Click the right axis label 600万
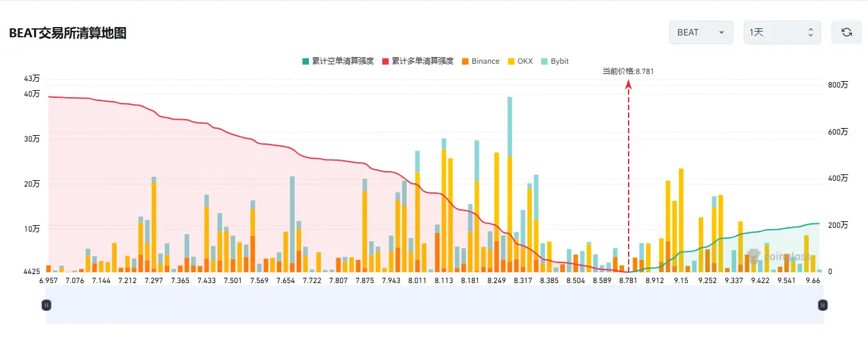 [838, 132]
